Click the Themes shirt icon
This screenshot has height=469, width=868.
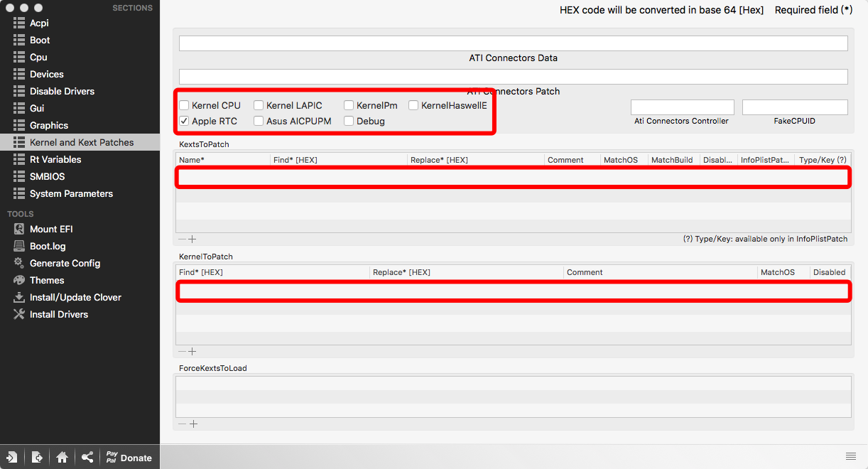pyautogui.click(x=19, y=280)
